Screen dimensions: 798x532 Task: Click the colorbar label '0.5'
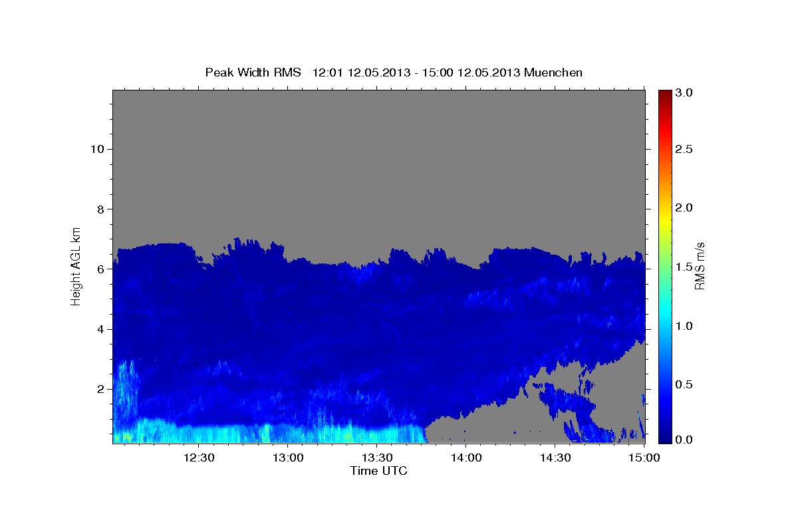point(684,384)
